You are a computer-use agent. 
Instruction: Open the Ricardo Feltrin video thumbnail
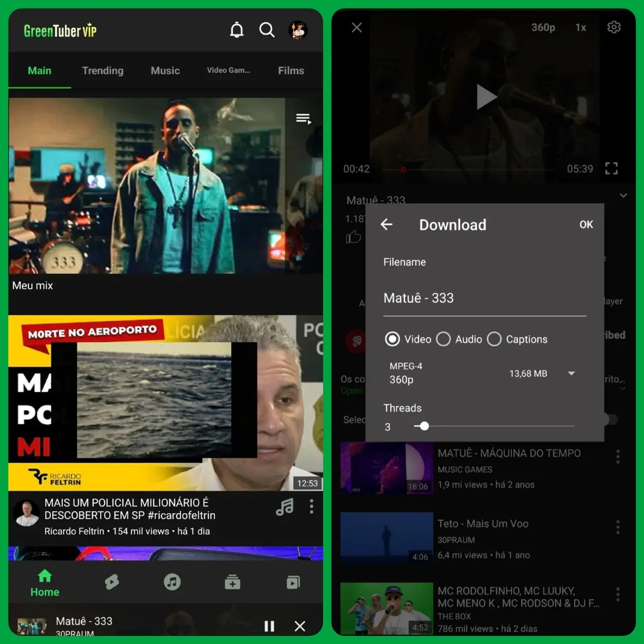(166, 403)
